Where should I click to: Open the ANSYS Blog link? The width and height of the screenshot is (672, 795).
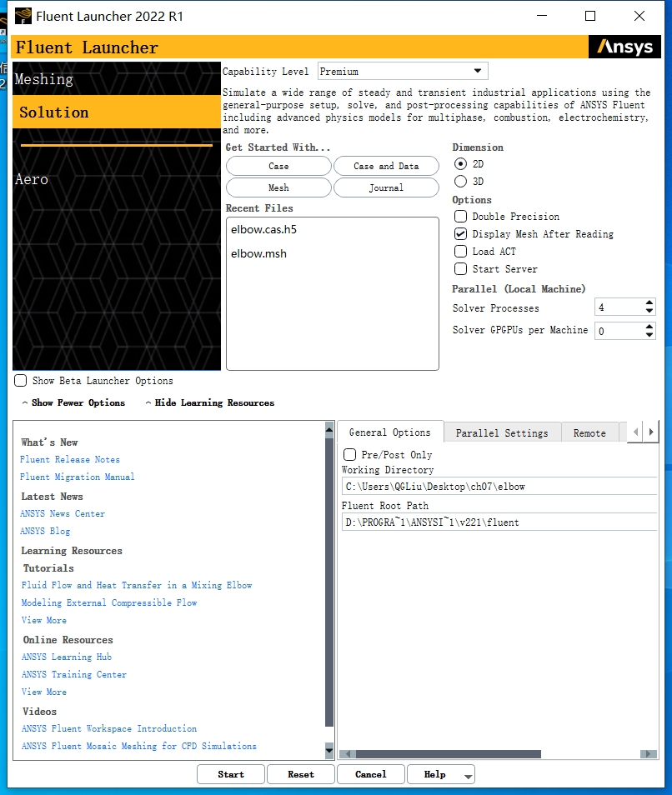[45, 531]
